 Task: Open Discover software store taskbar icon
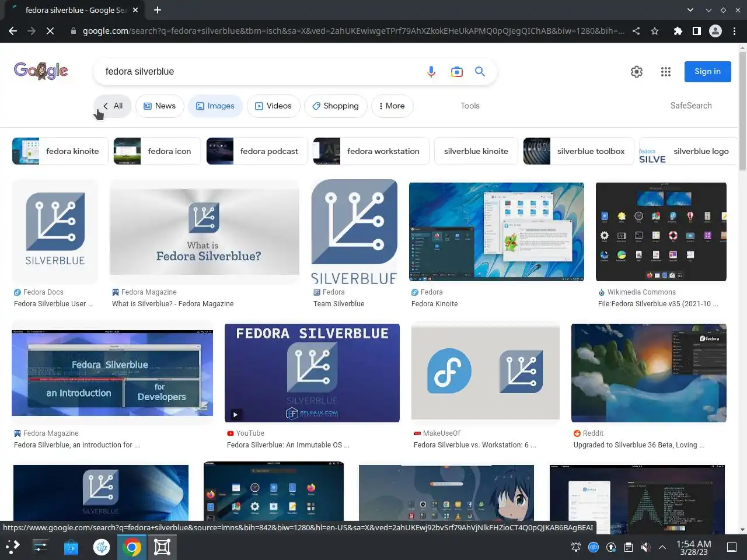71,547
